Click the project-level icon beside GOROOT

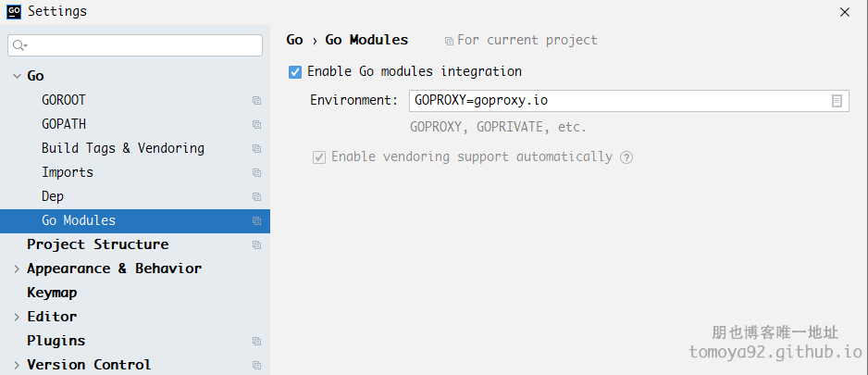[x=256, y=100]
